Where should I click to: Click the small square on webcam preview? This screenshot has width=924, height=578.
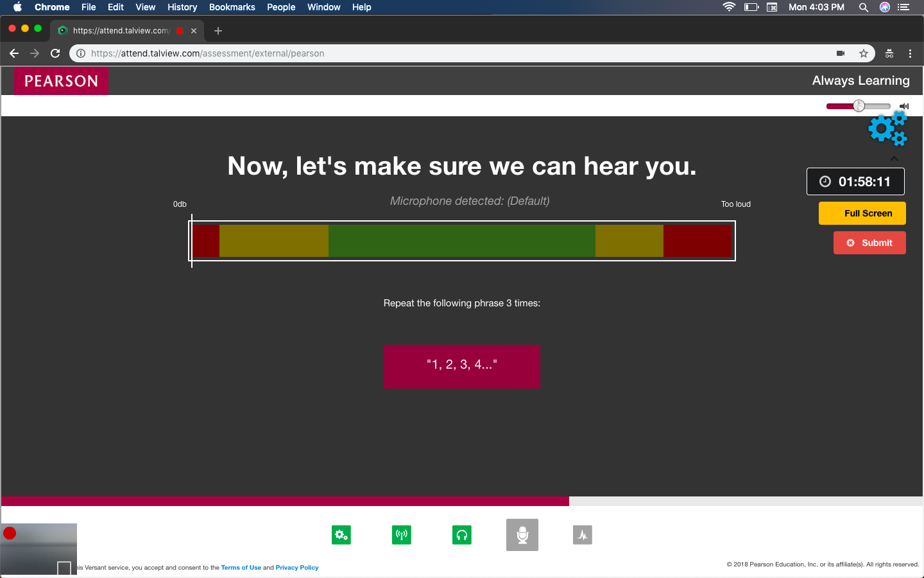pyautogui.click(x=64, y=568)
